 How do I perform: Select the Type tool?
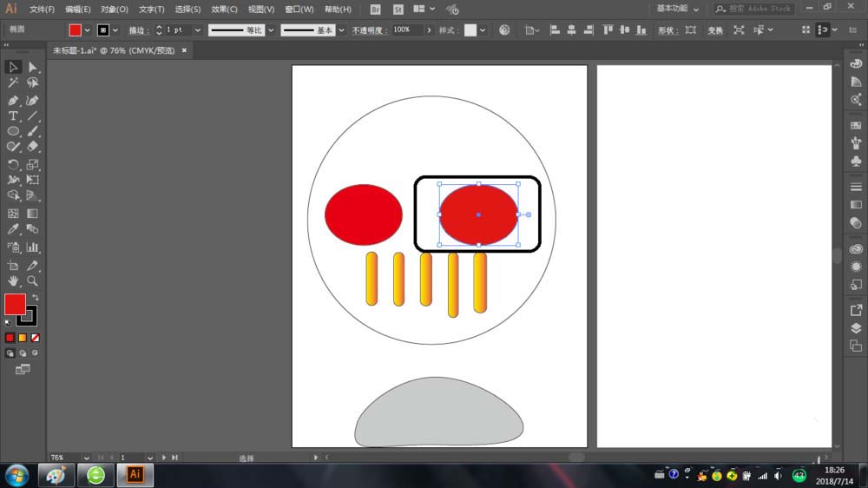point(13,115)
